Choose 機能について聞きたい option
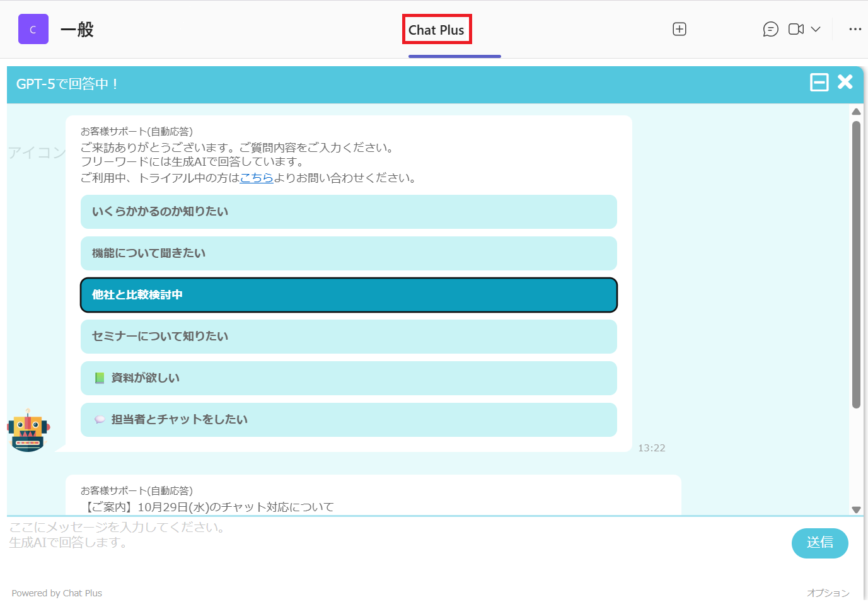The width and height of the screenshot is (868, 602). point(349,253)
